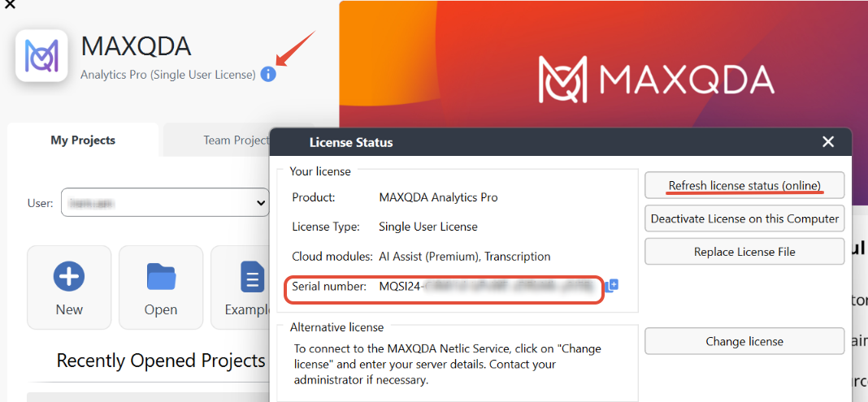Open the User dropdown list
The image size is (868, 402).
[165, 203]
